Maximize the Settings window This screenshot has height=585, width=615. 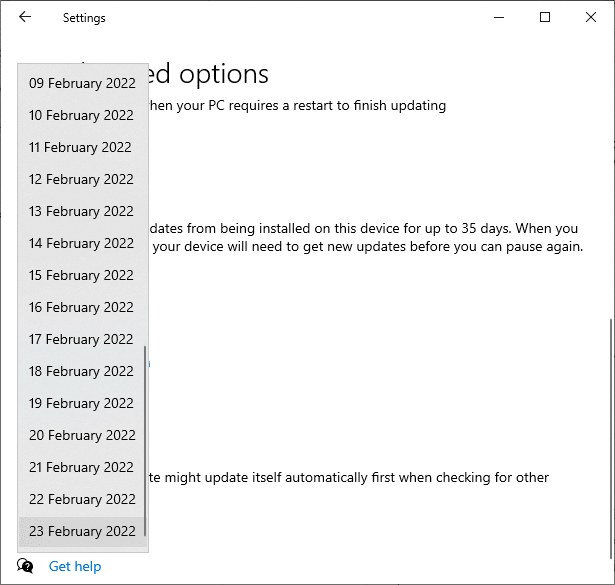click(545, 17)
